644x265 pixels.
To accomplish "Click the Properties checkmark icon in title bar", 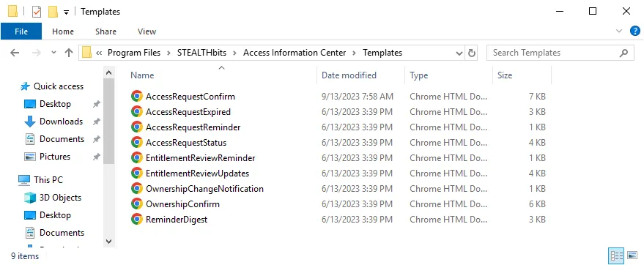I will click(x=37, y=12).
